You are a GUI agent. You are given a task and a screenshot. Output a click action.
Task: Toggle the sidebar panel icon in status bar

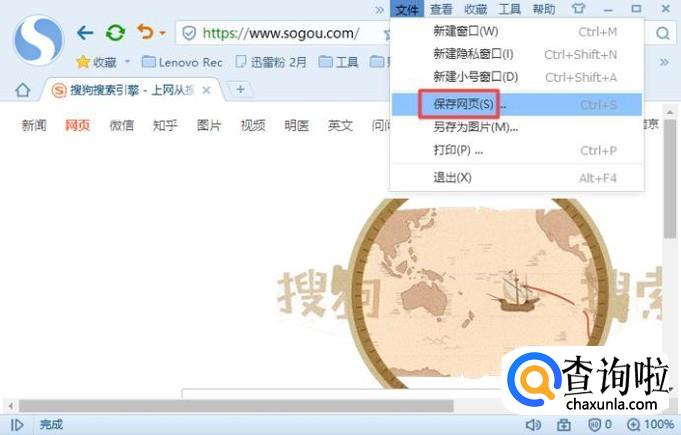(17, 425)
